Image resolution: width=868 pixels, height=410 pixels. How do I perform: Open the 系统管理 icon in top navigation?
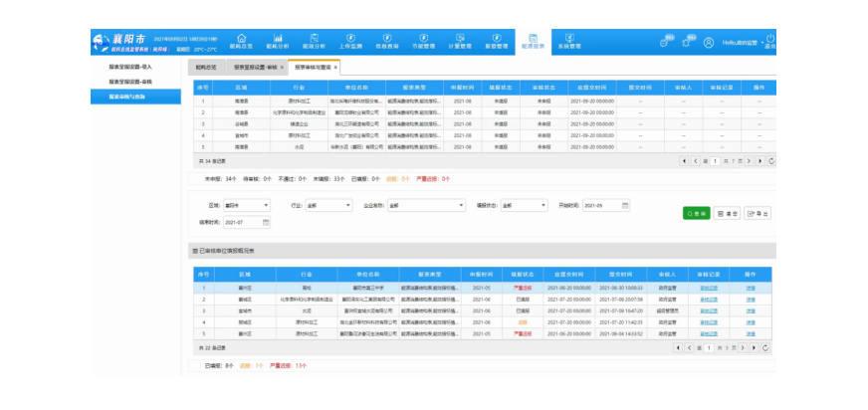569,41
